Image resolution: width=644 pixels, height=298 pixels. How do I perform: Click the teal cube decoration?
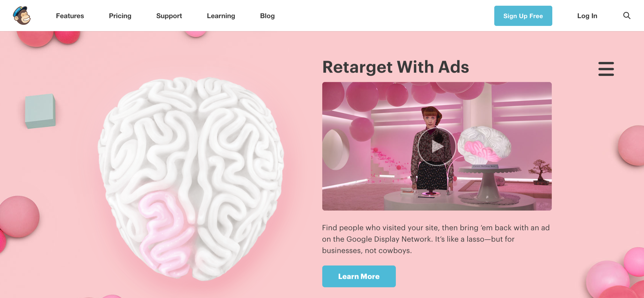(40, 111)
